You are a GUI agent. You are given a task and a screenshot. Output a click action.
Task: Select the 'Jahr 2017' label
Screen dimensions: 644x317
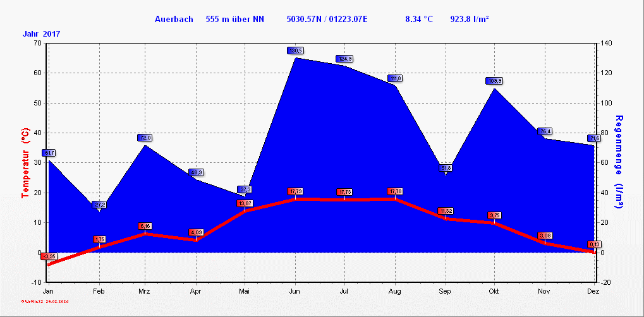click(42, 33)
